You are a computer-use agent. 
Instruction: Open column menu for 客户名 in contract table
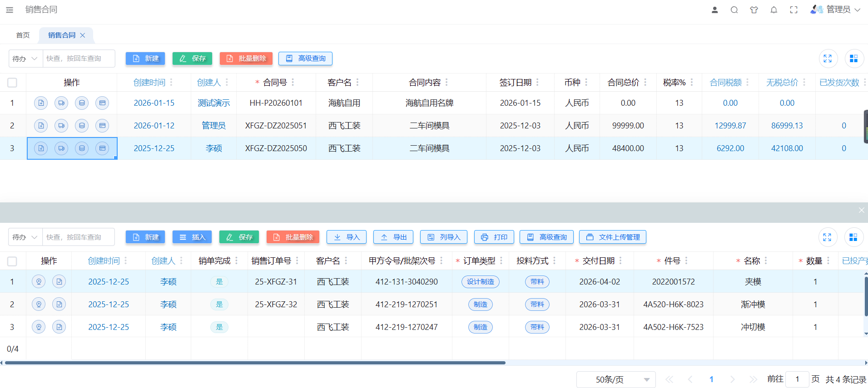click(358, 83)
